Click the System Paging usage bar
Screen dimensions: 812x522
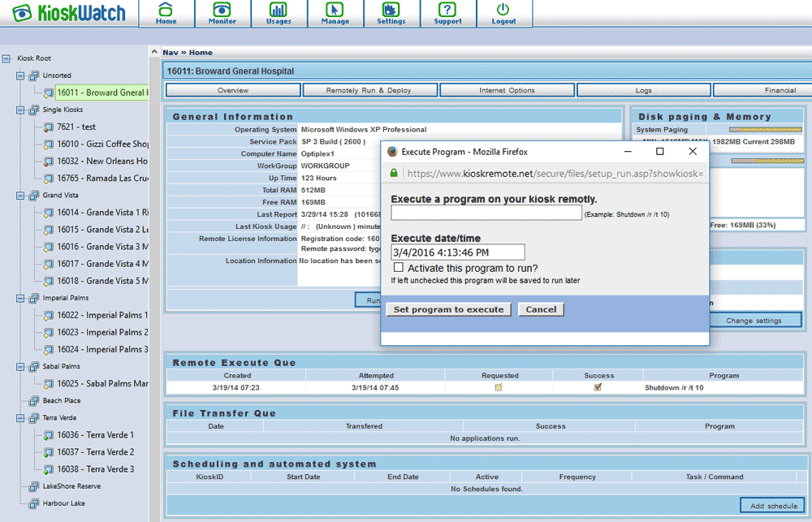(765, 129)
